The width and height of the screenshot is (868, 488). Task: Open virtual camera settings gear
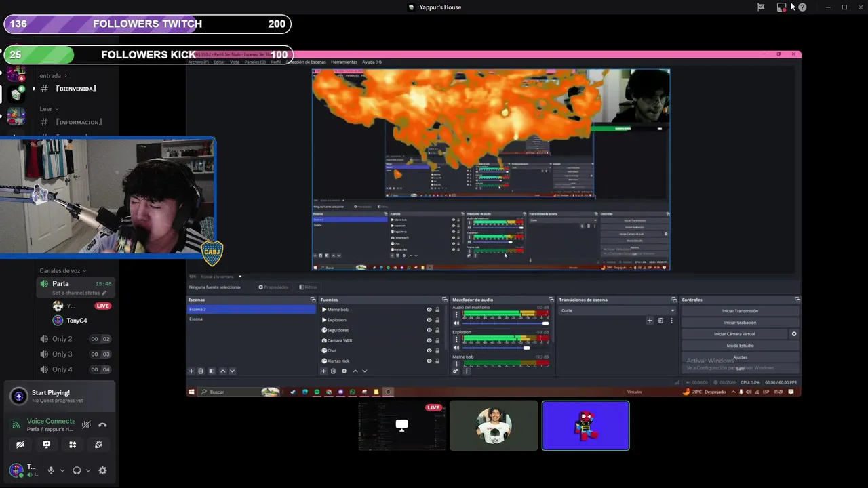pos(794,334)
